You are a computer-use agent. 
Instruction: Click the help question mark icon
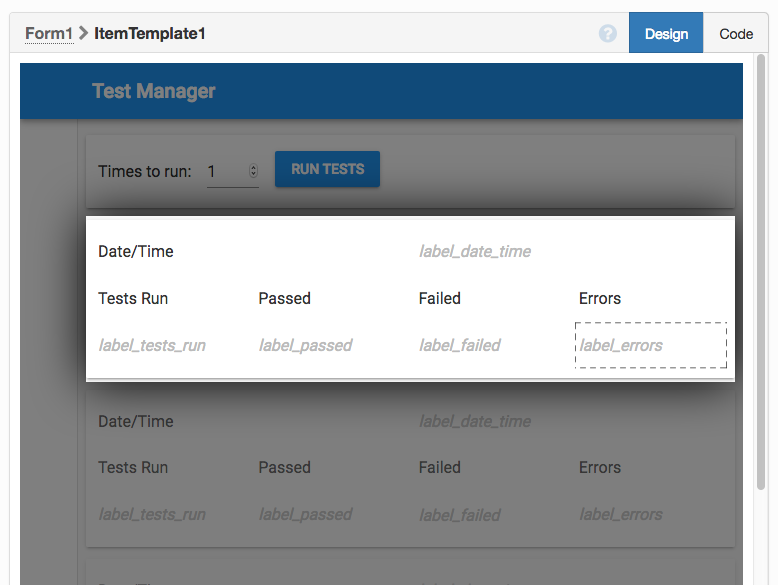tap(608, 33)
